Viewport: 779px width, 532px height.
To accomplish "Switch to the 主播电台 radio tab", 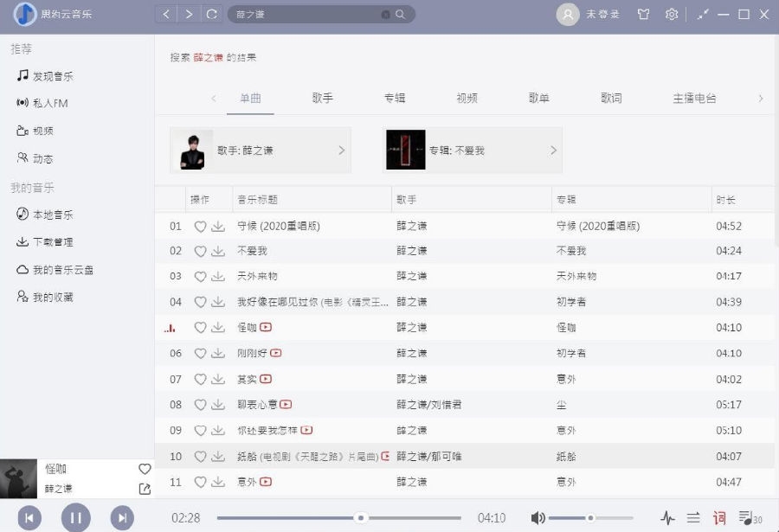I will tap(694, 98).
